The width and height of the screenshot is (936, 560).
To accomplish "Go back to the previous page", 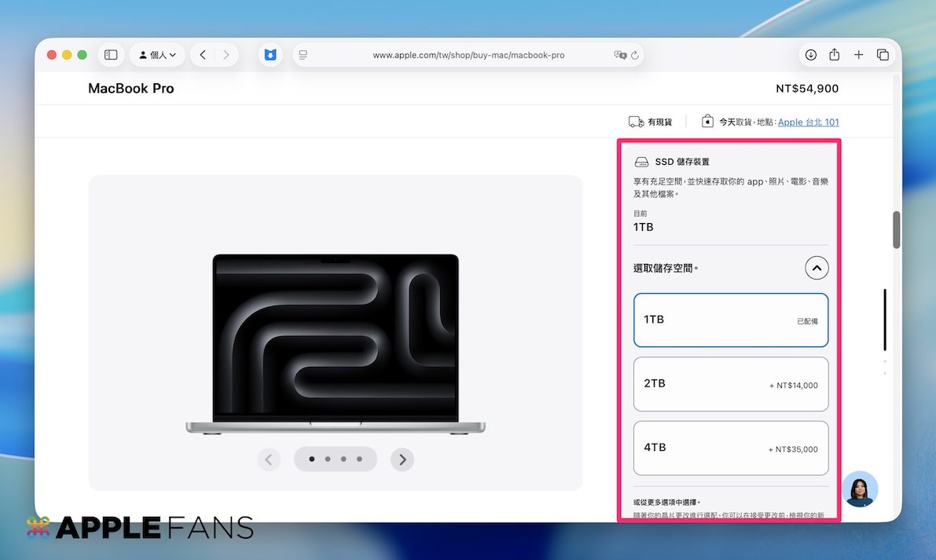I will click(x=203, y=55).
